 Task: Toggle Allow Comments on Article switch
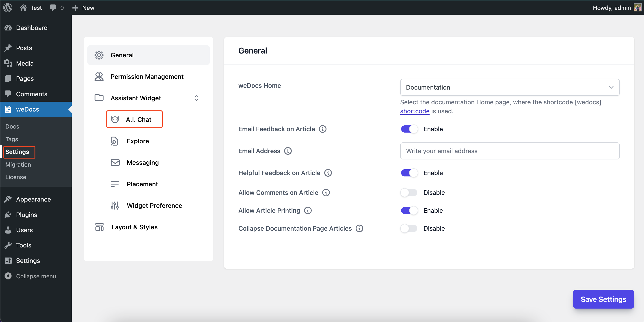[409, 193]
